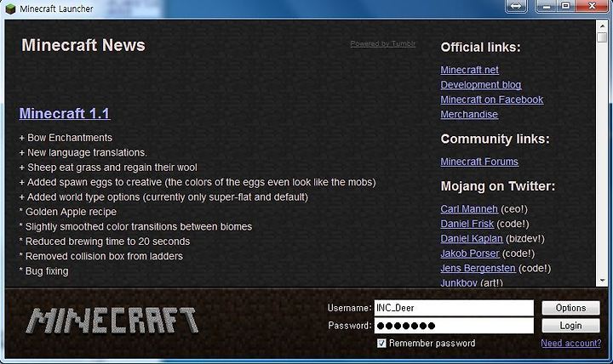The width and height of the screenshot is (613, 364).
Task: Minimize the Minecraft Launcher window
Action: [547, 6]
